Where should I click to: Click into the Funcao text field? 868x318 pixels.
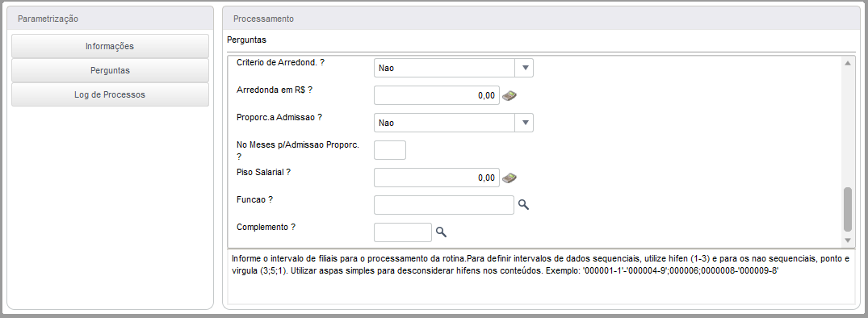[444, 205]
